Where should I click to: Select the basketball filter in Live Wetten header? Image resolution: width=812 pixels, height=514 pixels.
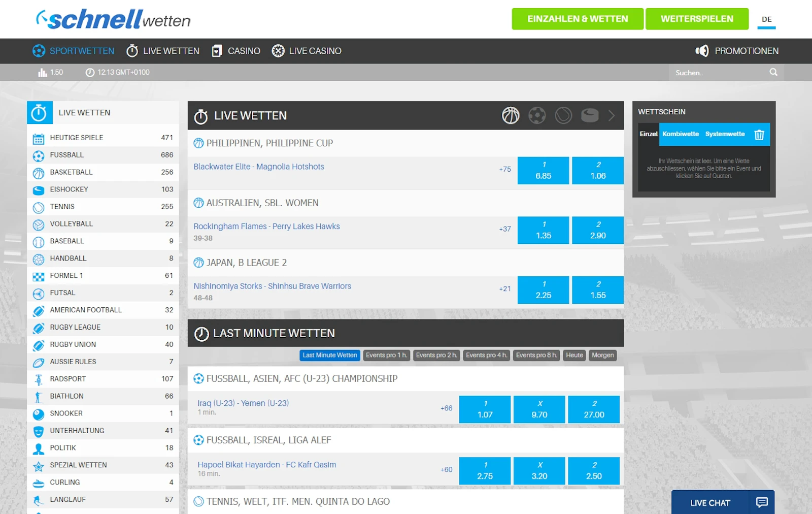[511, 115]
